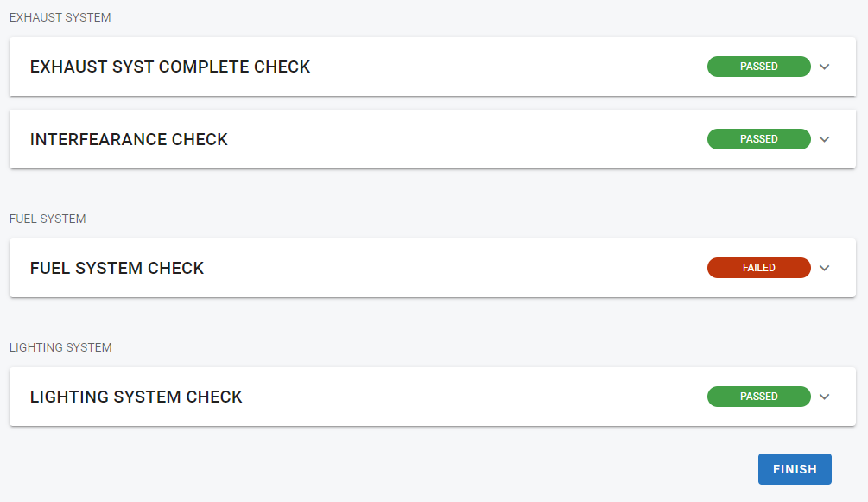Screen dimensions: 868x502
Task: Expand the Interfearance Check chevron arrow
Action: tap(824, 139)
